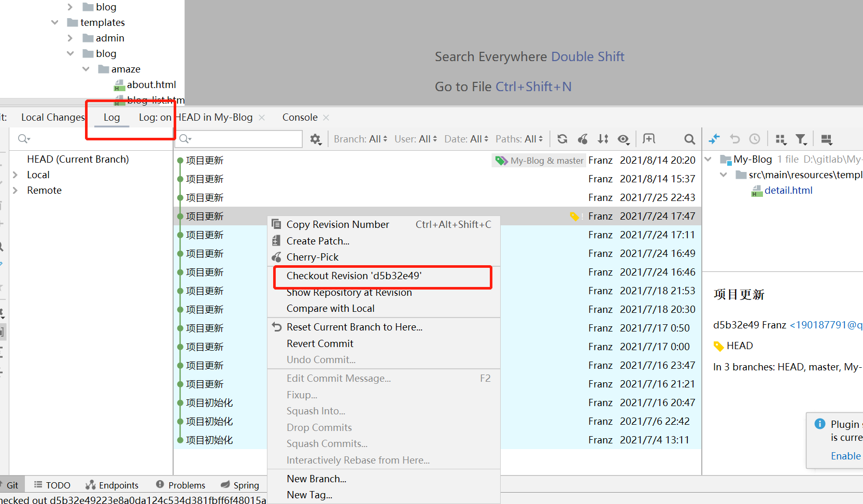
Task: Toggle the show diff arrows icon
Action: pos(714,139)
